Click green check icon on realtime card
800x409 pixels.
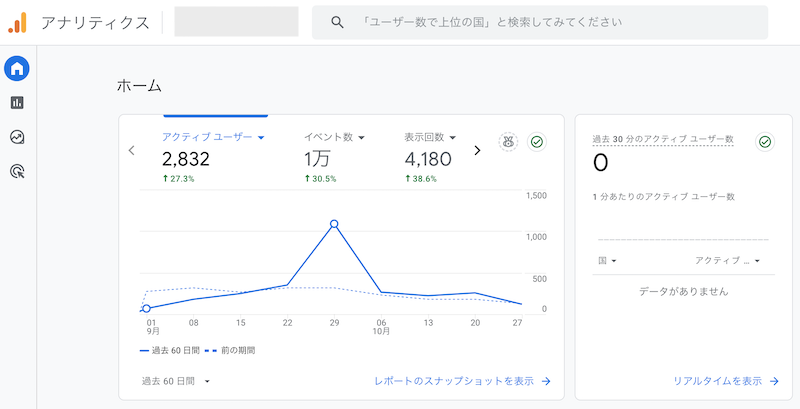(765, 142)
